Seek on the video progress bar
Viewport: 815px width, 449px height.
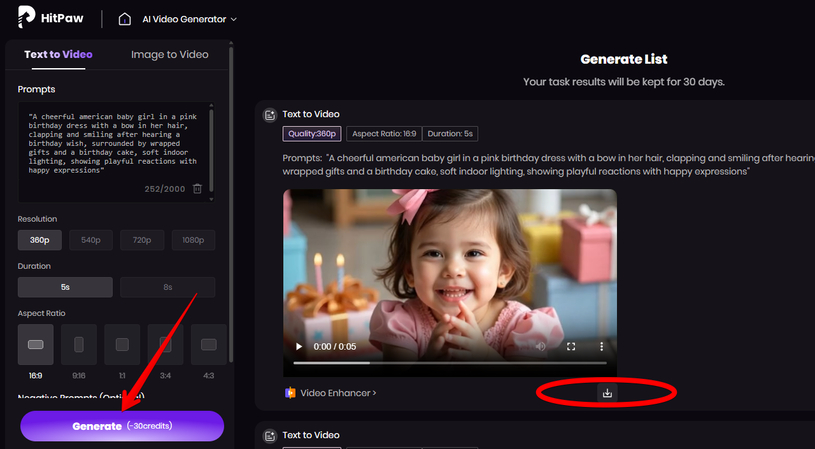coord(450,363)
